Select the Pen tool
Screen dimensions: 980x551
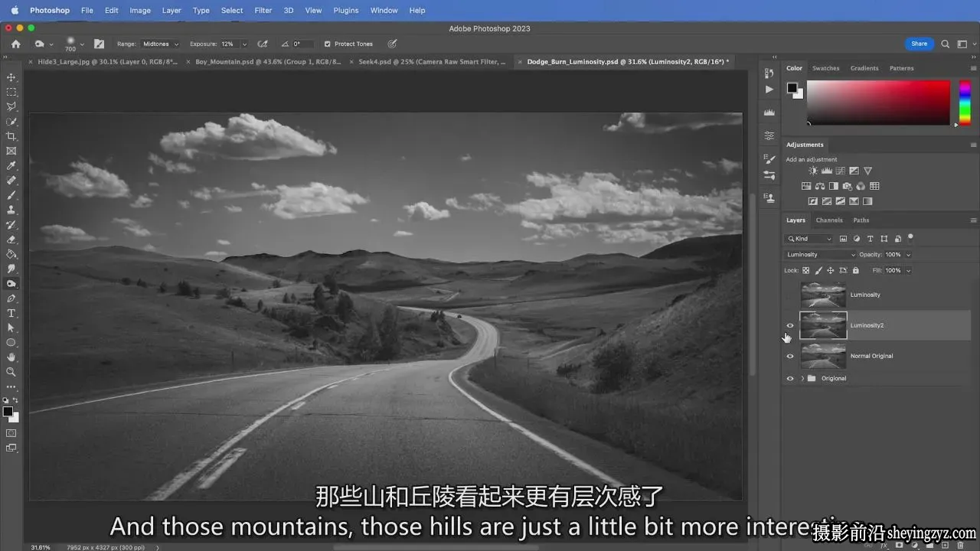11,298
